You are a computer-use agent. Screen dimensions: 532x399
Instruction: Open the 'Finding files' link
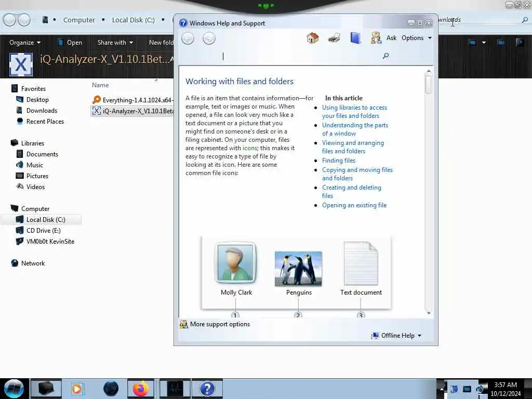click(x=339, y=161)
